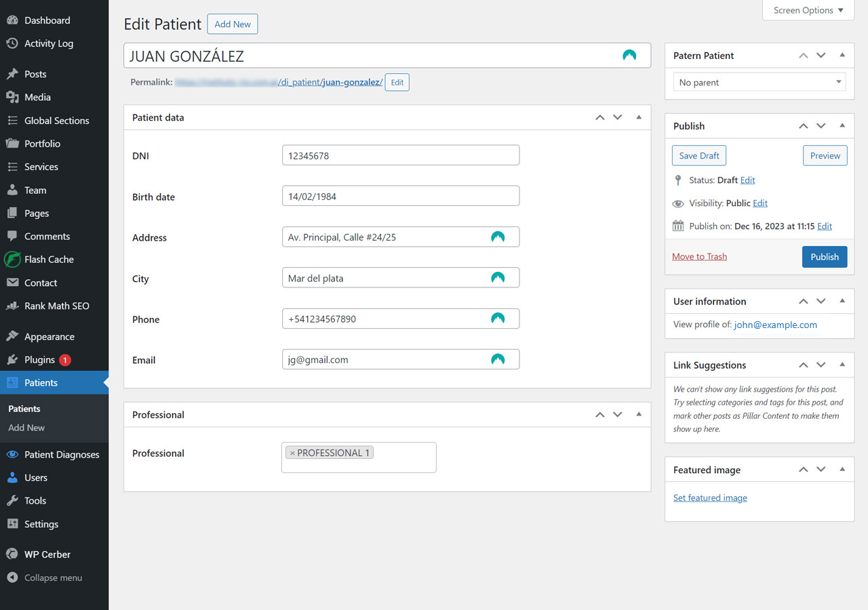Click the teal password manager icon in Email field
868x610 pixels.
pos(498,359)
